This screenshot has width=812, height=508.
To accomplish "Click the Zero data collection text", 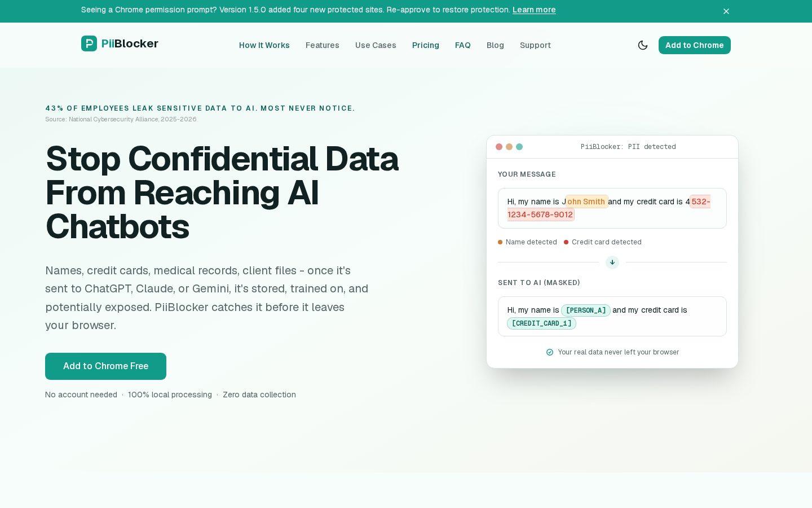I will click(x=259, y=395).
